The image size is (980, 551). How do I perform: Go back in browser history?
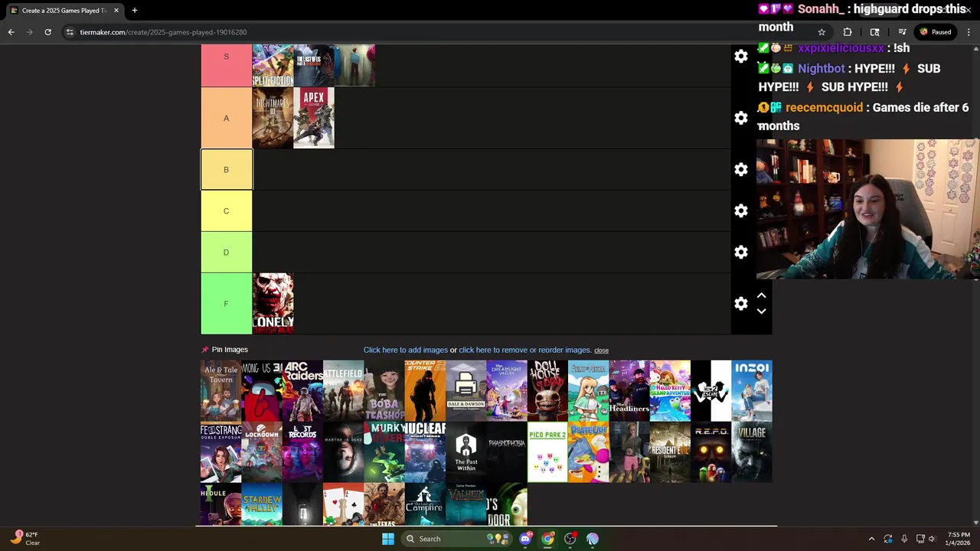point(11,32)
